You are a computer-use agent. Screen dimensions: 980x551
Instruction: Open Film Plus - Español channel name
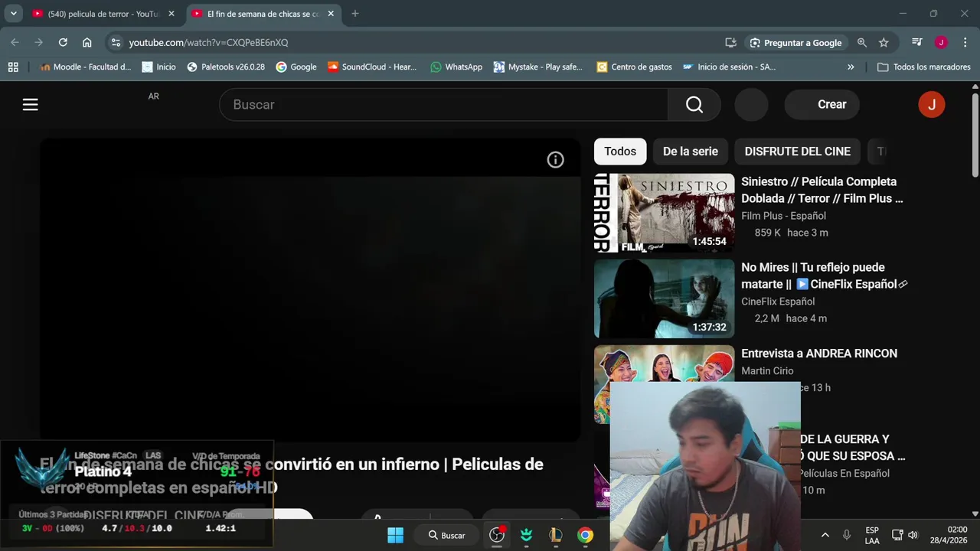point(783,216)
